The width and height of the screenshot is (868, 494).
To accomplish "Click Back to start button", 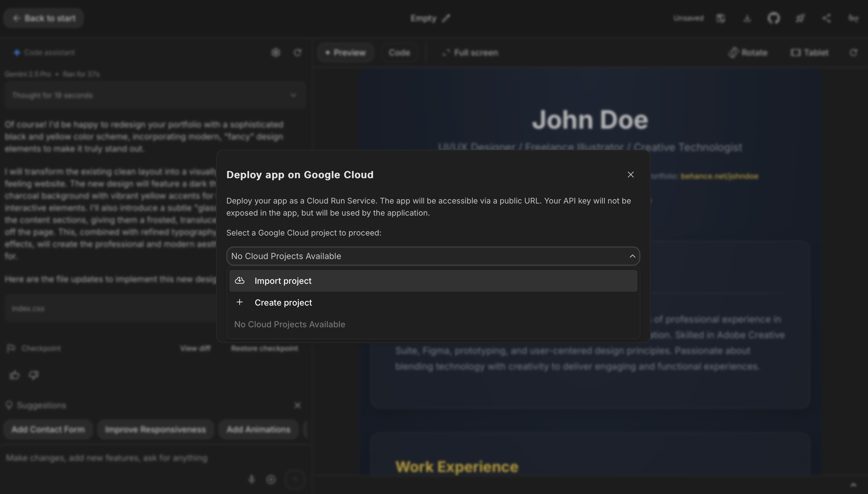I will (x=43, y=18).
